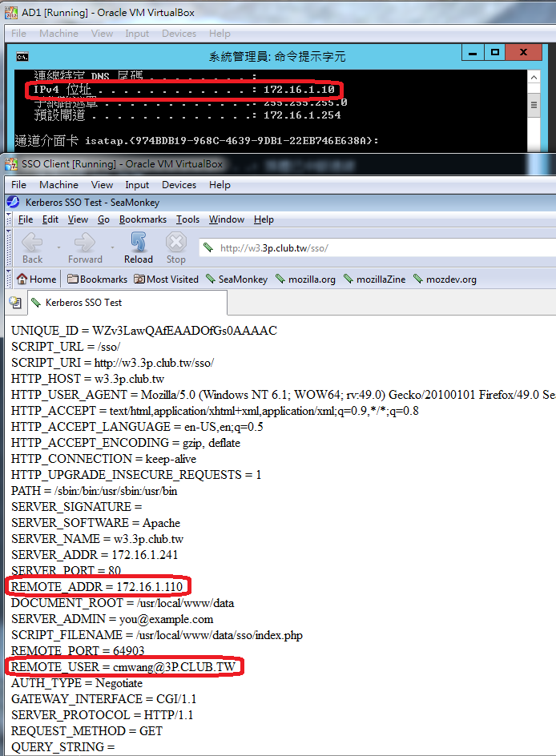Open Machine menu in AD1 VirtualBox window

[x=58, y=34]
